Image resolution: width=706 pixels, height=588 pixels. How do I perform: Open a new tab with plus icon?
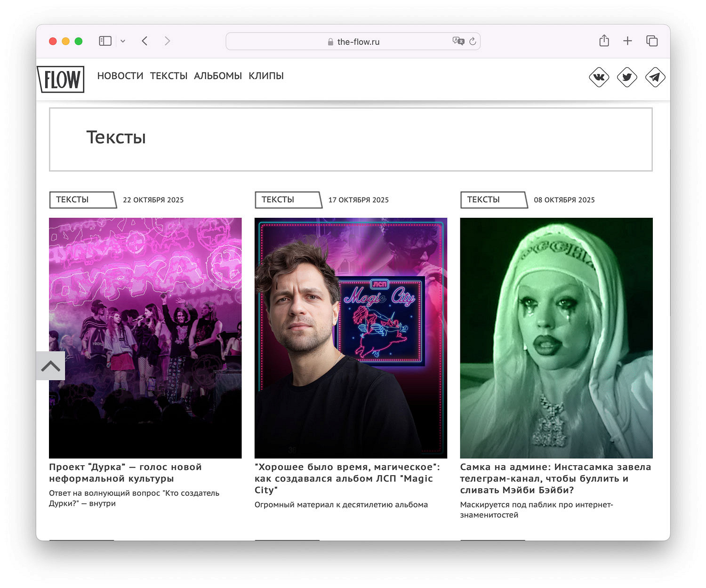click(x=627, y=41)
